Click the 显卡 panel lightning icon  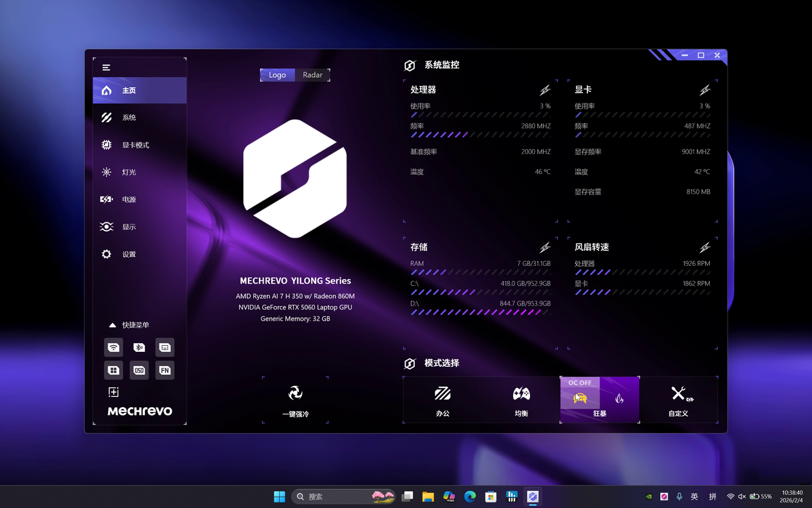pos(705,90)
